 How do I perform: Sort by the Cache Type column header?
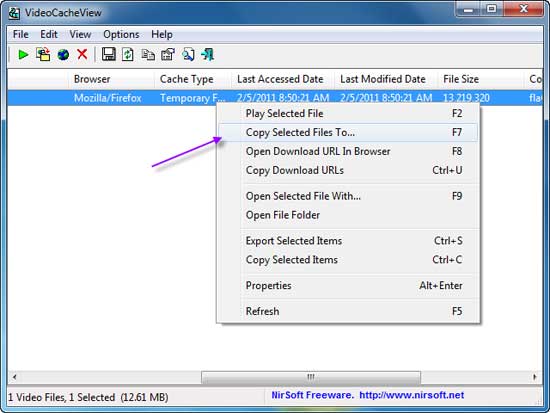193,79
